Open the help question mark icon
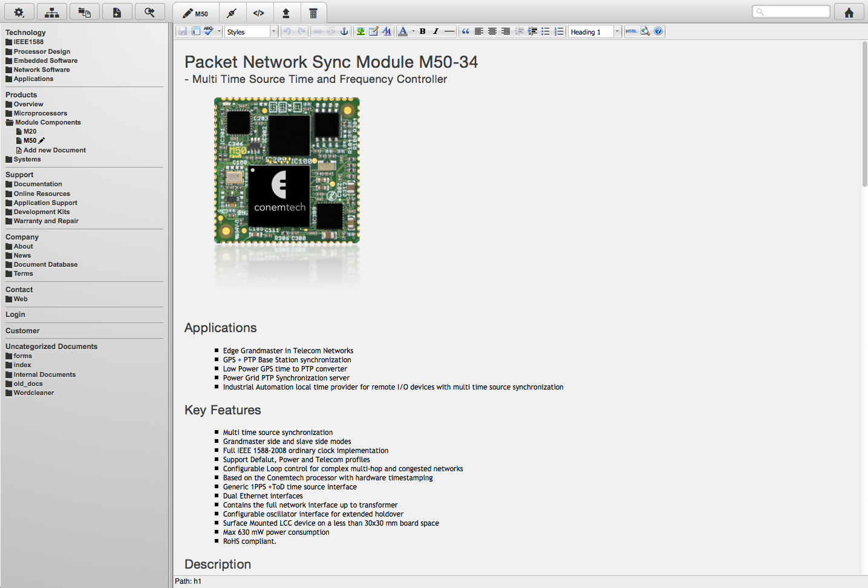The height and width of the screenshot is (588, 868). pyautogui.click(x=659, y=31)
